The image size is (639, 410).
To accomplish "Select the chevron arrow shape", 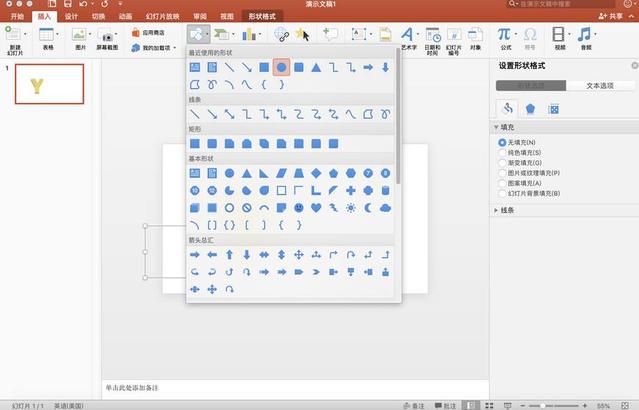I will coord(316,272).
